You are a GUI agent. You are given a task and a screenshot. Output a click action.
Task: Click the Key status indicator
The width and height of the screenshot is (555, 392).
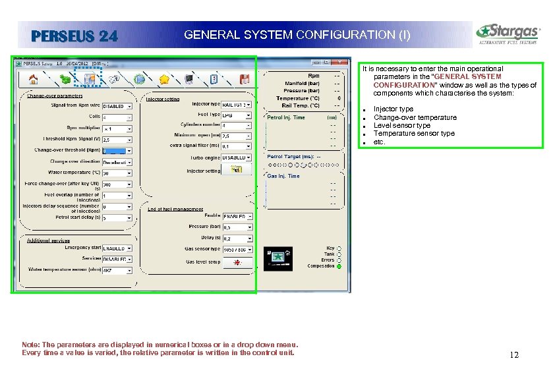339,249
